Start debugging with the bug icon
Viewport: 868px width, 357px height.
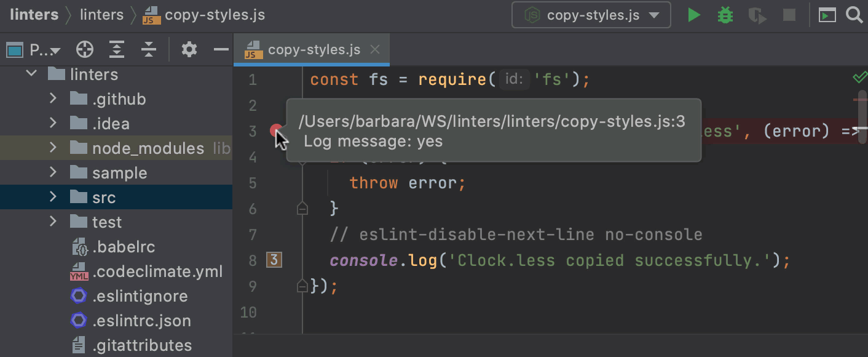[725, 15]
